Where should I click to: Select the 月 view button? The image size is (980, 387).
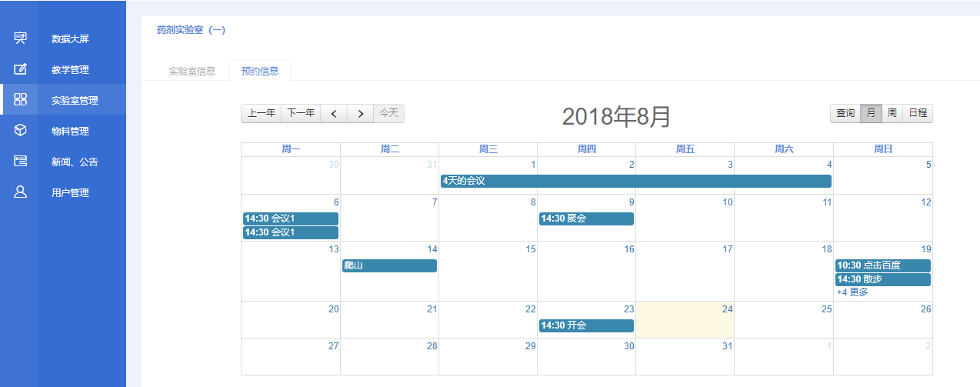coord(871,113)
